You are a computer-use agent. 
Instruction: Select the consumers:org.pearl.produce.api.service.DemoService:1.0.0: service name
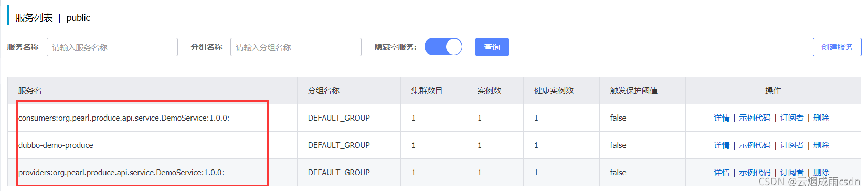[x=124, y=118]
